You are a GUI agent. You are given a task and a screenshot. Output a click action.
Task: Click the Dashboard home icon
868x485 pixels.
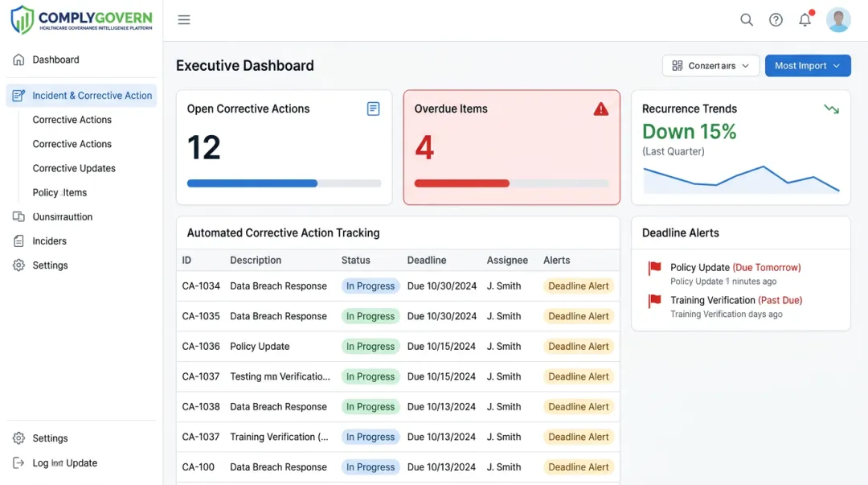click(x=18, y=60)
